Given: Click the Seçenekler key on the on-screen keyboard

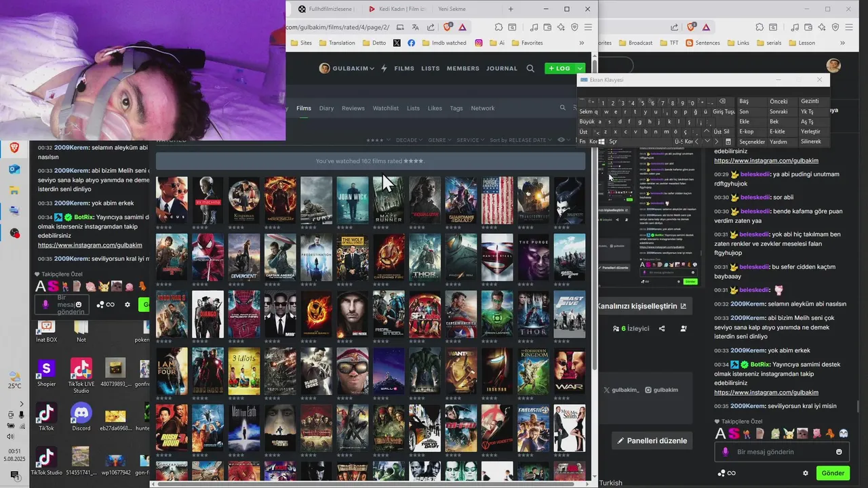Looking at the screenshot, I should pos(752,142).
